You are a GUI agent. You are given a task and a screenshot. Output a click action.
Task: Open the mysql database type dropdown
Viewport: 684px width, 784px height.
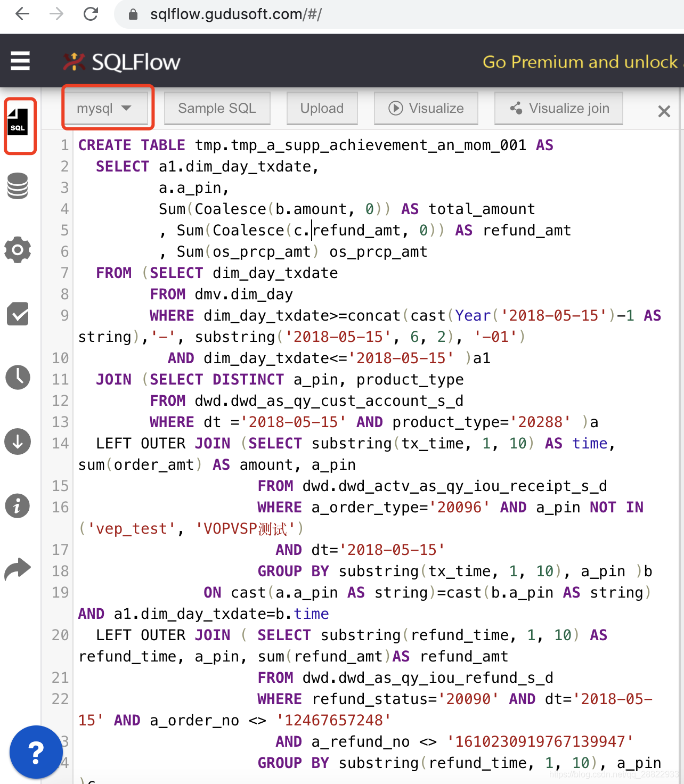105,108
